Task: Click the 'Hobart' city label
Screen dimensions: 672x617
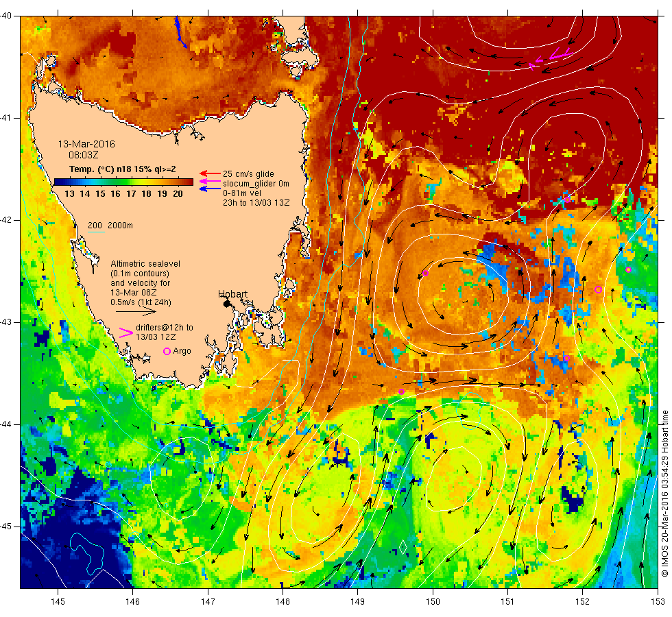Action: [232, 294]
